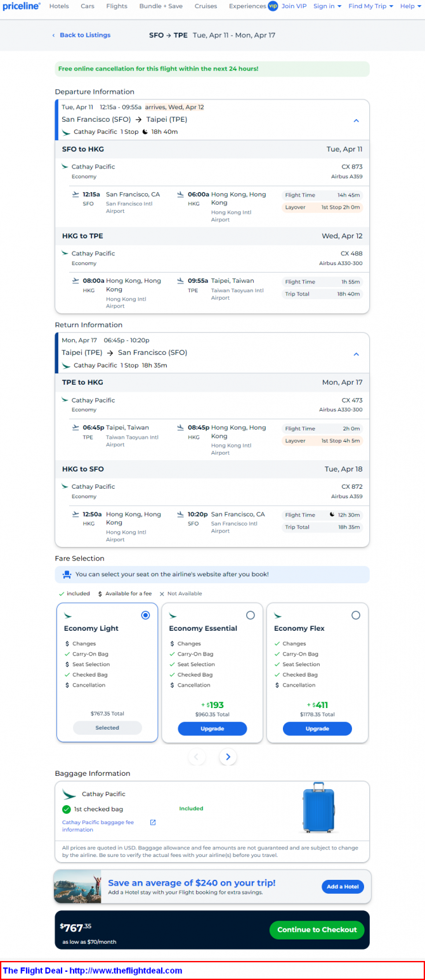This screenshot has width=425, height=980.
Task: Click Cathay Pacific logo in SFO to HKG segment
Action: point(65,167)
